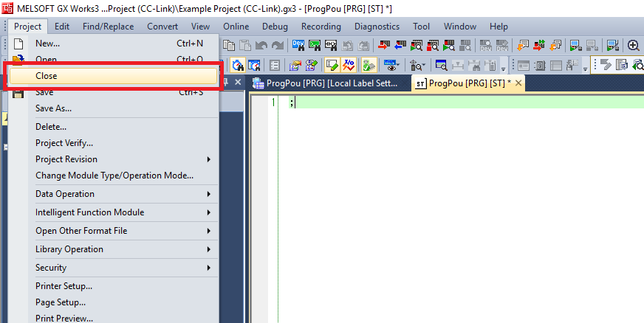This screenshot has height=323, width=644.
Task: Click the Zoom In magnifier icon
Action: [x=633, y=46]
